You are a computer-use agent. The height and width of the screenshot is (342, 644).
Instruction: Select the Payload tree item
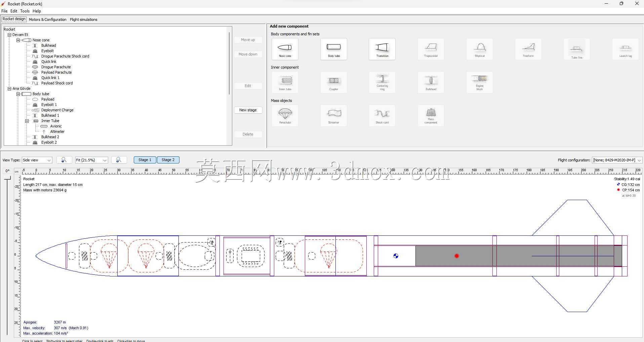[x=48, y=99]
